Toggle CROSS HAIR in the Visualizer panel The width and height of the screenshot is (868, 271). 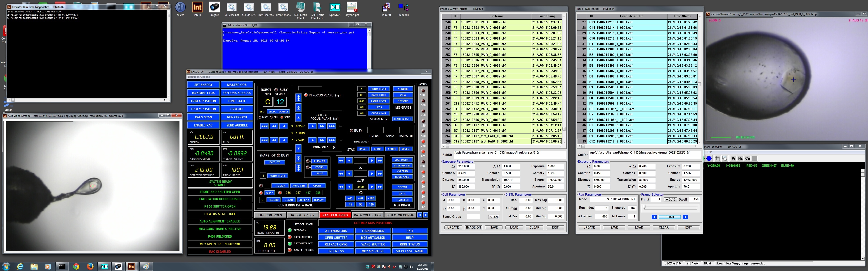[379, 113]
